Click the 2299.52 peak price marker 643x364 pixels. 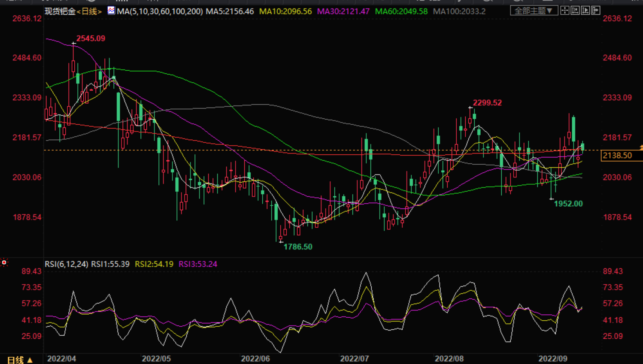[x=487, y=103]
